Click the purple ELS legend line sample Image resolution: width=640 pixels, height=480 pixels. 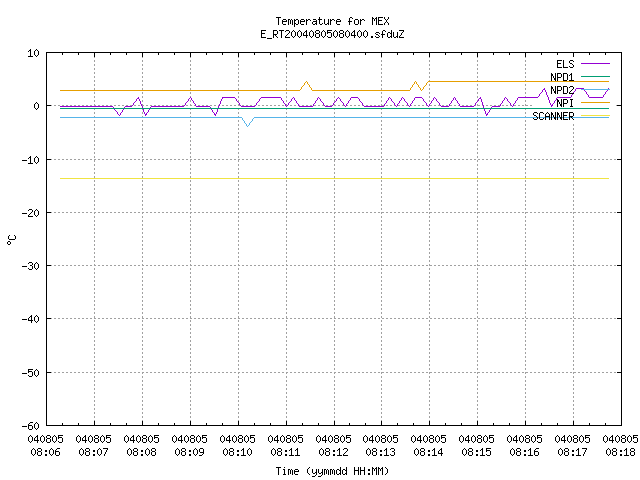pyautogui.click(x=595, y=64)
